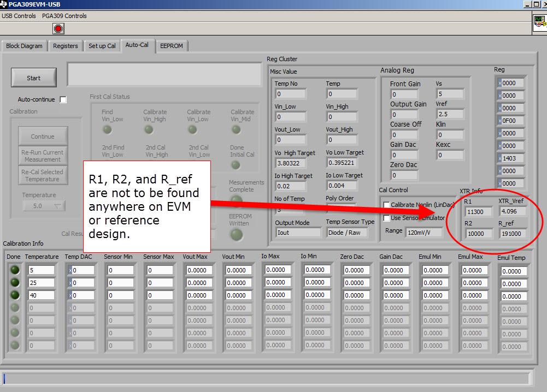Maximize the PGA309EVM-USB window
This screenshot has width=547, height=392.
point(536,4)
